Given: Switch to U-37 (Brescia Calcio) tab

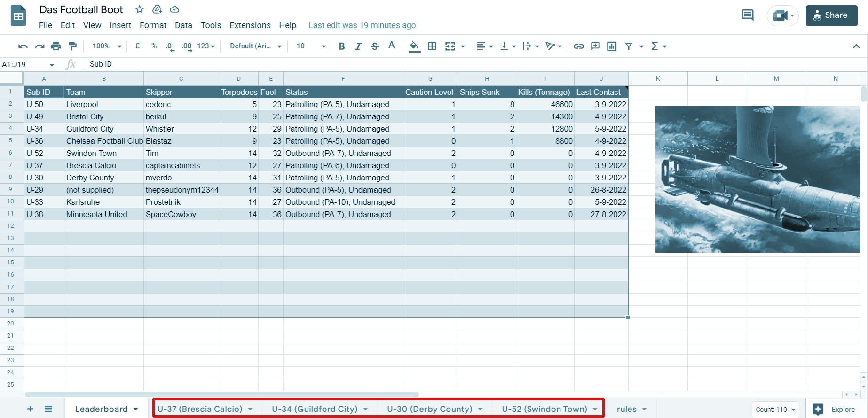Looking at the screenshot, I should pos(205,409).
